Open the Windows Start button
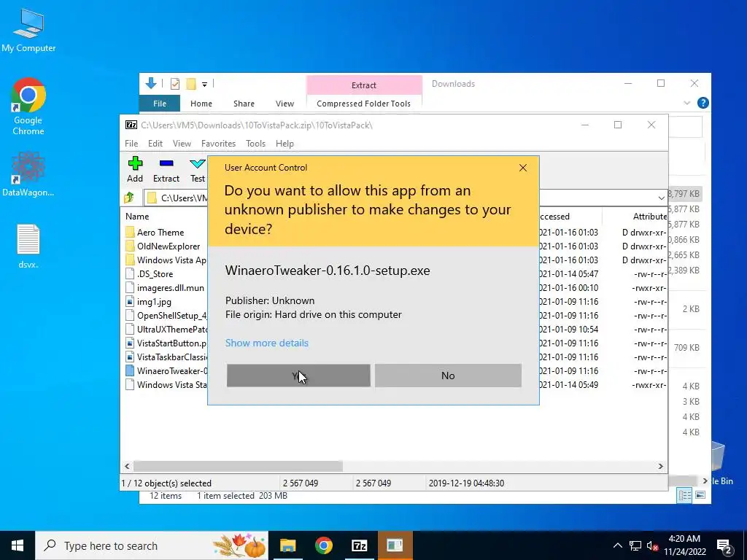The image size is (747, 560). [18, 545]
